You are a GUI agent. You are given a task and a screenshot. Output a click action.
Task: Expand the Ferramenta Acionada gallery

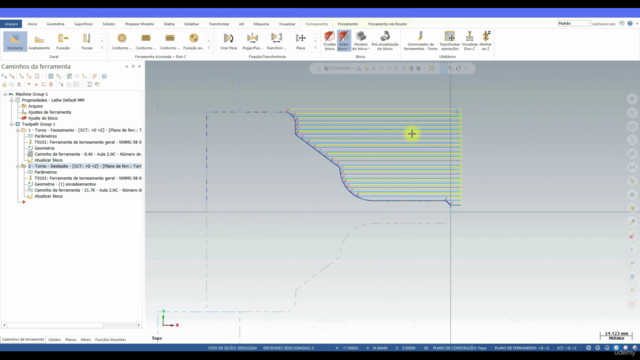(209, 48)
